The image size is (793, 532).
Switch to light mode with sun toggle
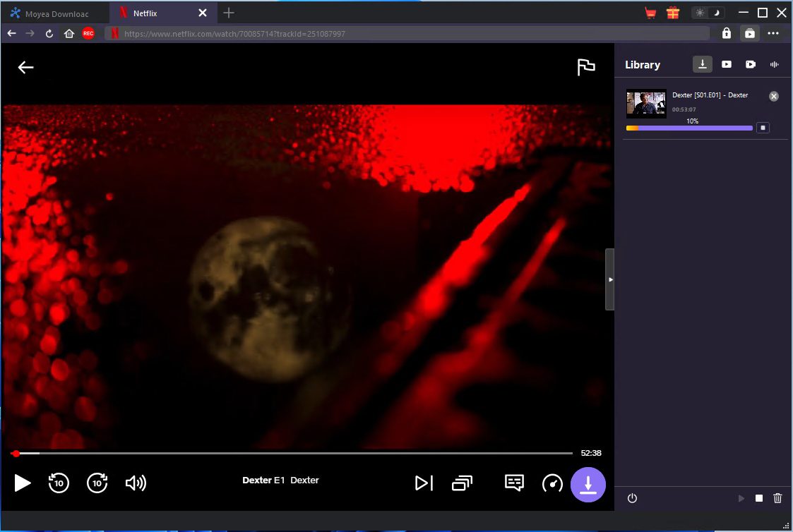[700, 13]
